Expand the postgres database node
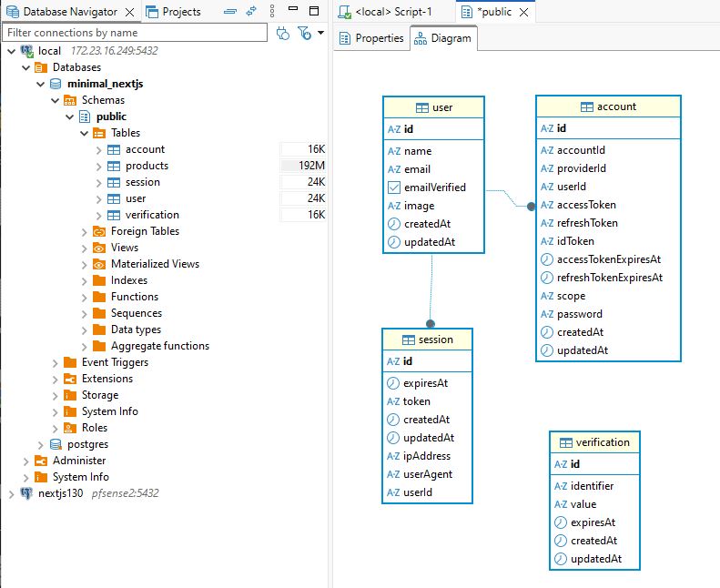This screenshot has height=588, width=720. pyautogui.click(x=41, y=444)
